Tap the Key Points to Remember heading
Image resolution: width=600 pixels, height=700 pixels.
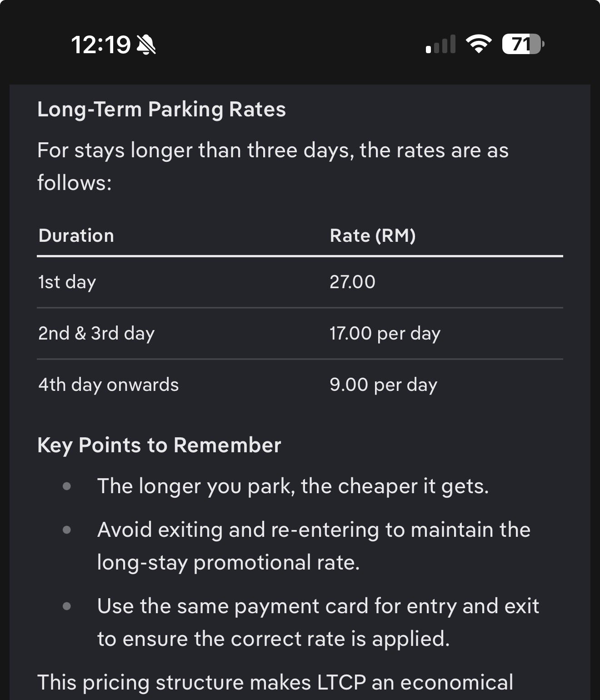click(x=159, y=445)
